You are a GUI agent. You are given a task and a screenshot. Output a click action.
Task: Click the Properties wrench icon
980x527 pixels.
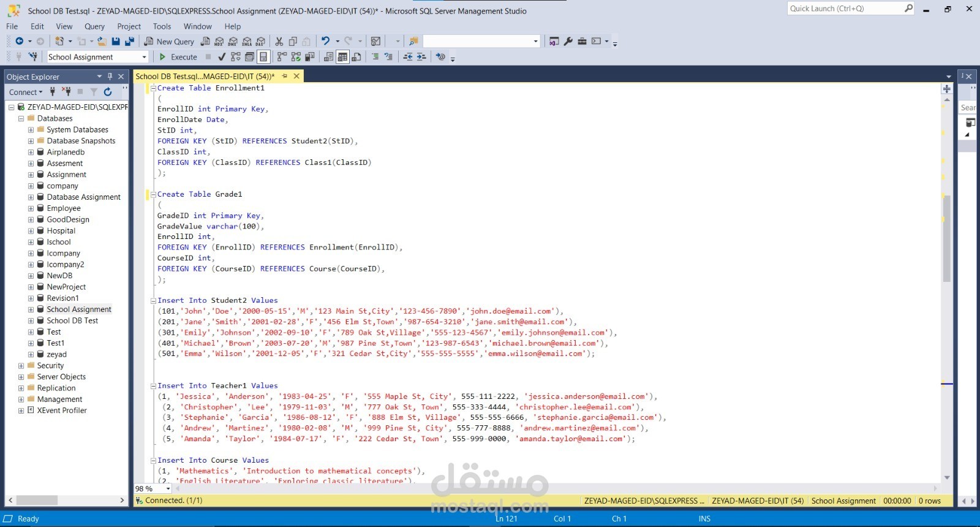568,41
